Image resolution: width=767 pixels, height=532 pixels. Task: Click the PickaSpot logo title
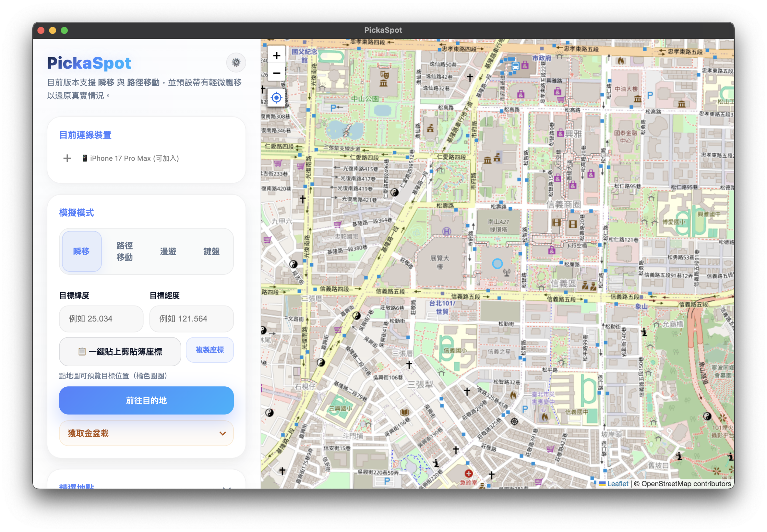click(x=89, y=63)
